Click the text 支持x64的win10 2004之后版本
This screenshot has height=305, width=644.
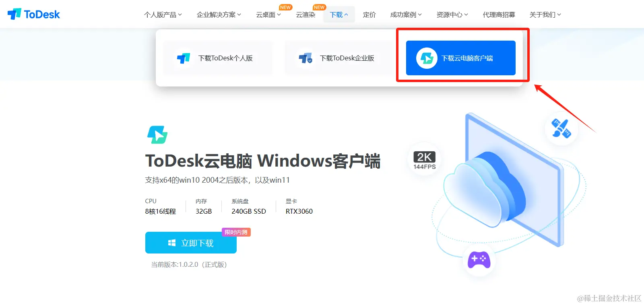coord(197,180)
